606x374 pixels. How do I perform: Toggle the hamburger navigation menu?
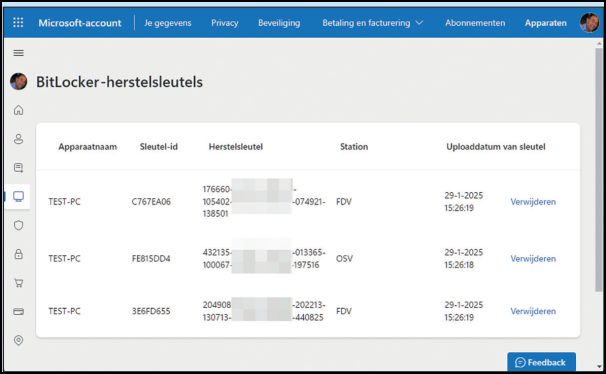[18, 53]
